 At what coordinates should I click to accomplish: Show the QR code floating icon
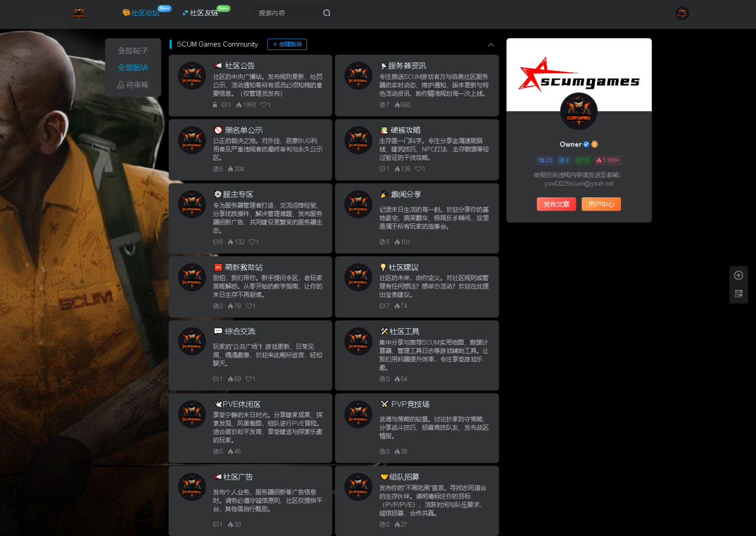739,293
